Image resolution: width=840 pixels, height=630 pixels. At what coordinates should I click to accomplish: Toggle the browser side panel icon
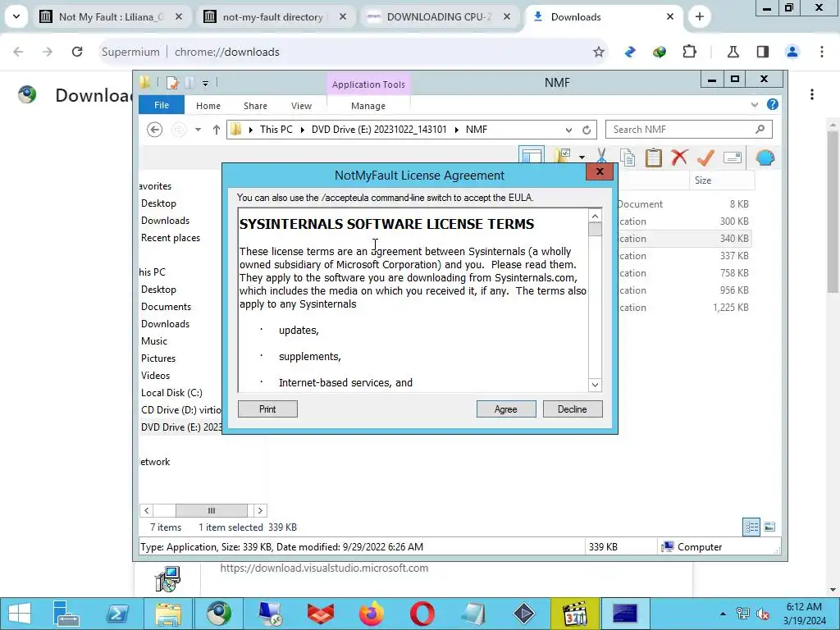762,52
